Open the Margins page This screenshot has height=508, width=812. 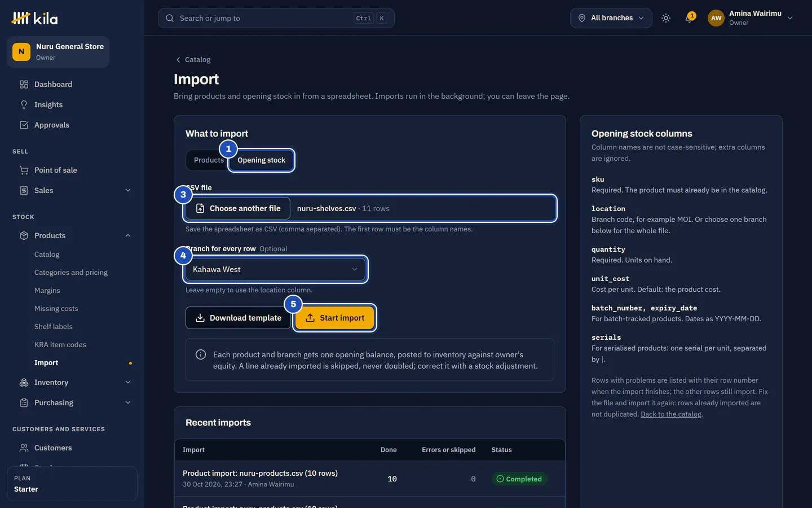47,290
